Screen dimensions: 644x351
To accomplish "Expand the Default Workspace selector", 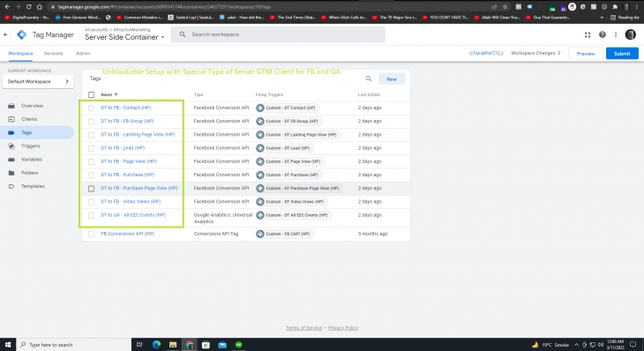I will click(38, 81).
